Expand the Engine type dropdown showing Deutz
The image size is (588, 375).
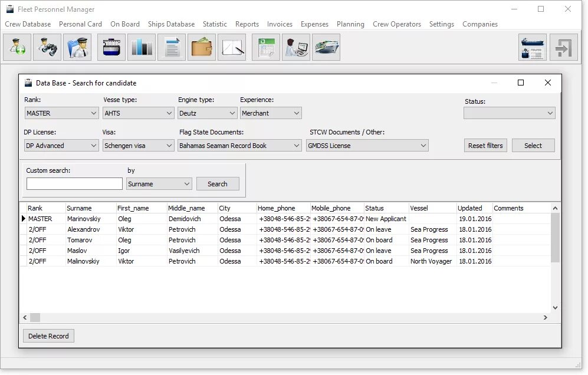tap(208, 113)
